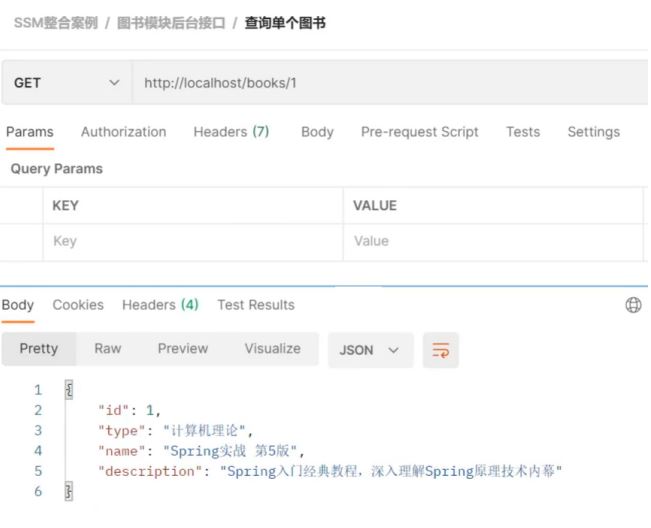Show the response Cookies tab
651x528 pixels.
tap(78, 305)
